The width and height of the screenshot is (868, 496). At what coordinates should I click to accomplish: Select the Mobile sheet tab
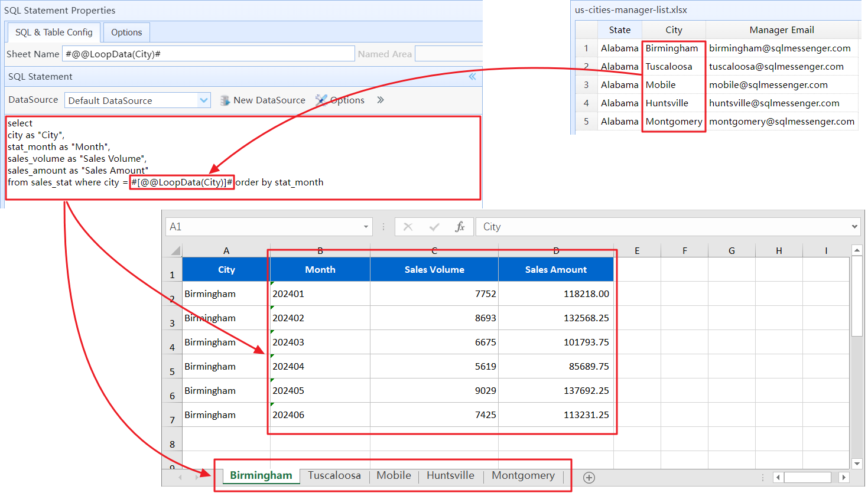click(x=394, y=476)
